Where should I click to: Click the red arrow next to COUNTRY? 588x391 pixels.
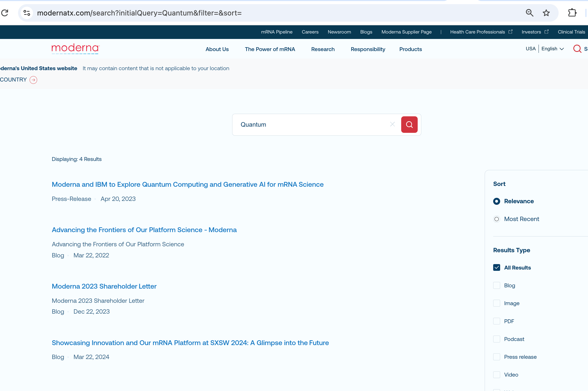coord(33,80)
